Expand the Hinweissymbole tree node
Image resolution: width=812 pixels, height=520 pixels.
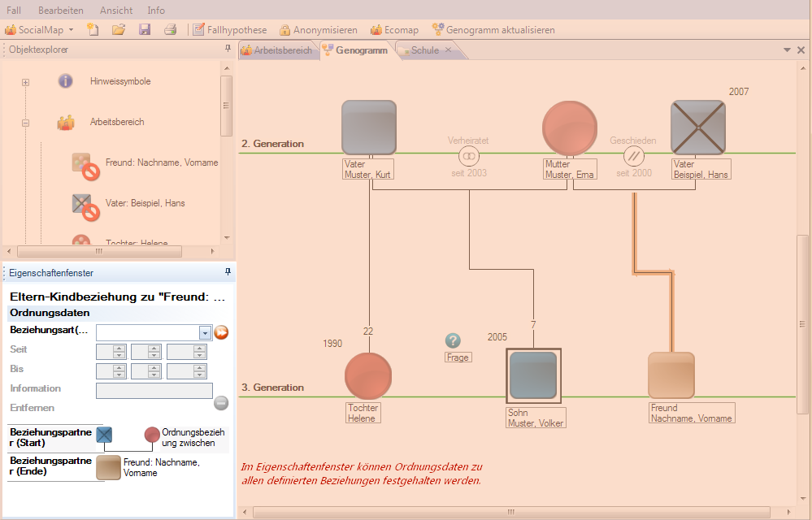pyautogui.click(x=25, y=82)
